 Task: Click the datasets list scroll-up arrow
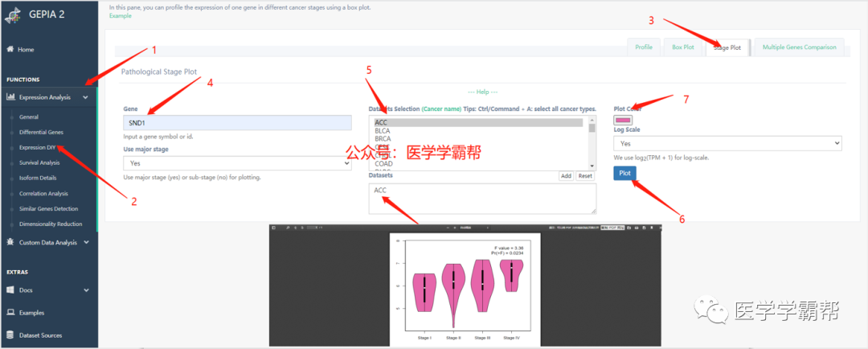(x=592, y=119)
